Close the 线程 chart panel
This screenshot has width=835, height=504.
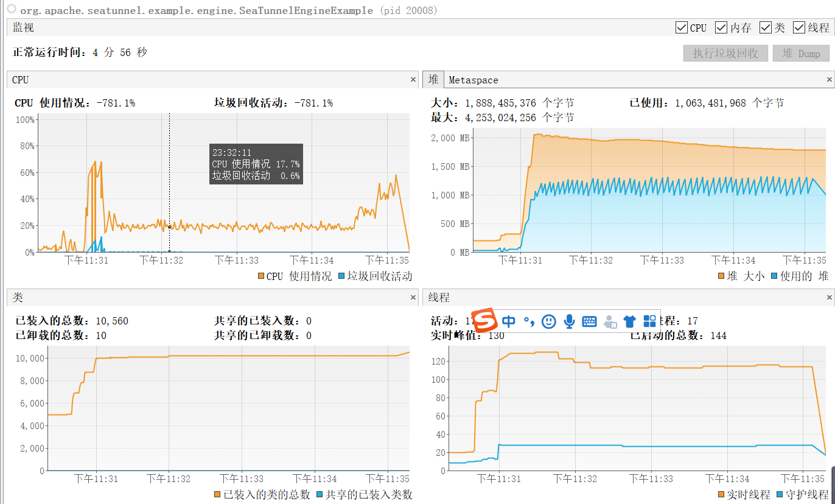coord(829,298)
